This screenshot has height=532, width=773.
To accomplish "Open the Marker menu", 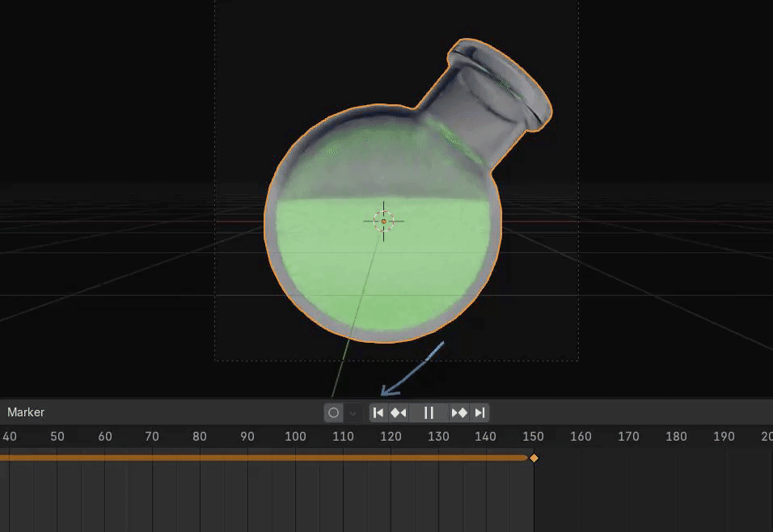I will point(26,412).
